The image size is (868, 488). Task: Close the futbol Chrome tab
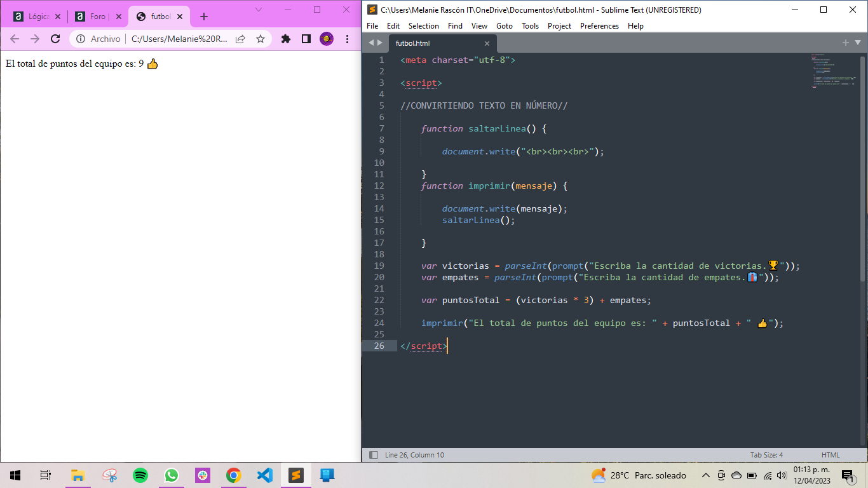tap(179, 17)
